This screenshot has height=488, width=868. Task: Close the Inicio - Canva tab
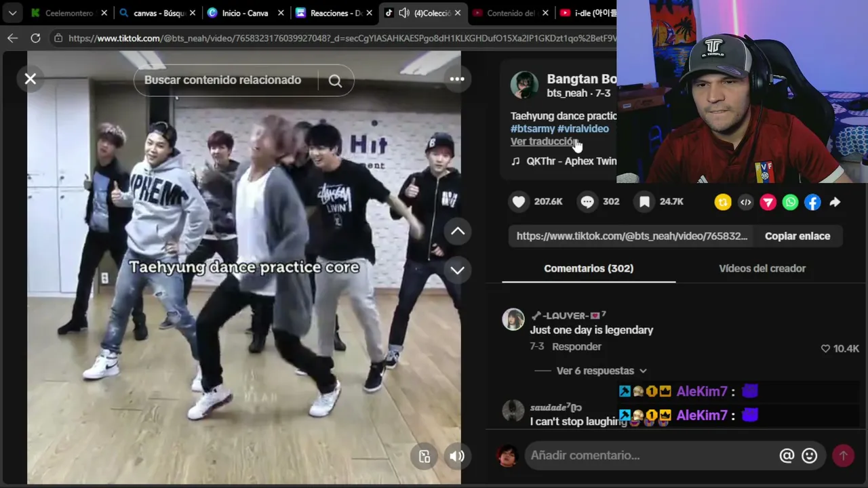click(x=280, y=13)
